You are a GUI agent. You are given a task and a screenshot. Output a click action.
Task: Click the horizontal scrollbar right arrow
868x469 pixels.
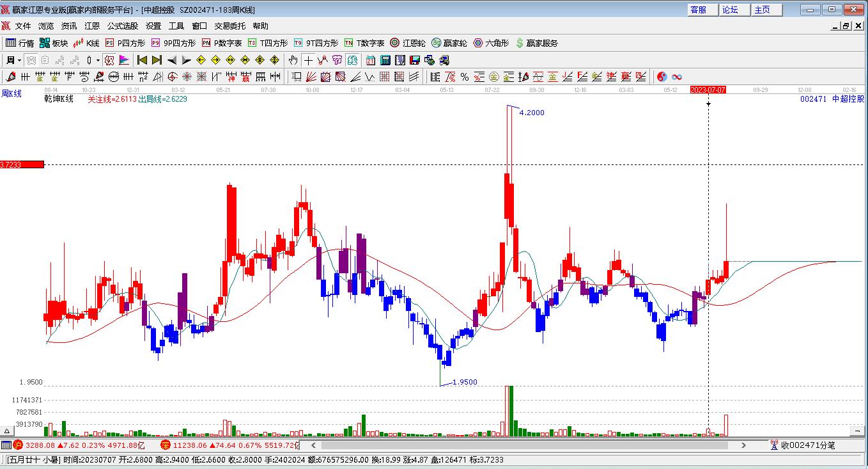(743, 445)
